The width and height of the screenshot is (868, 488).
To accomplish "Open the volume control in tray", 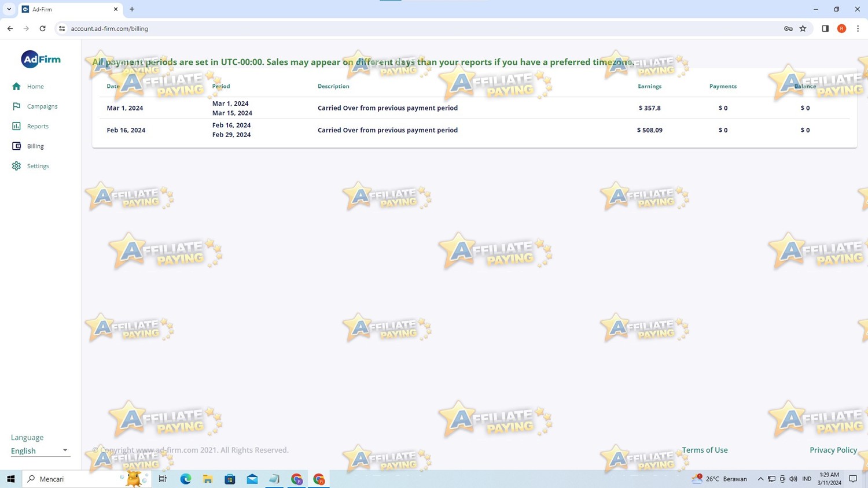I will click(x=793, y=479).
